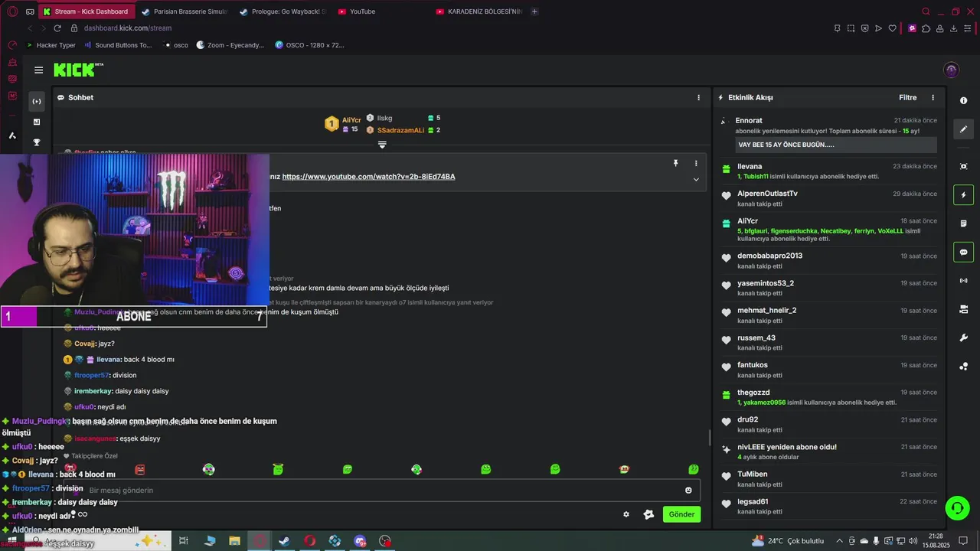Select AlperenOutlastTv follow event
980x551 pixels.
coord(829,198)
